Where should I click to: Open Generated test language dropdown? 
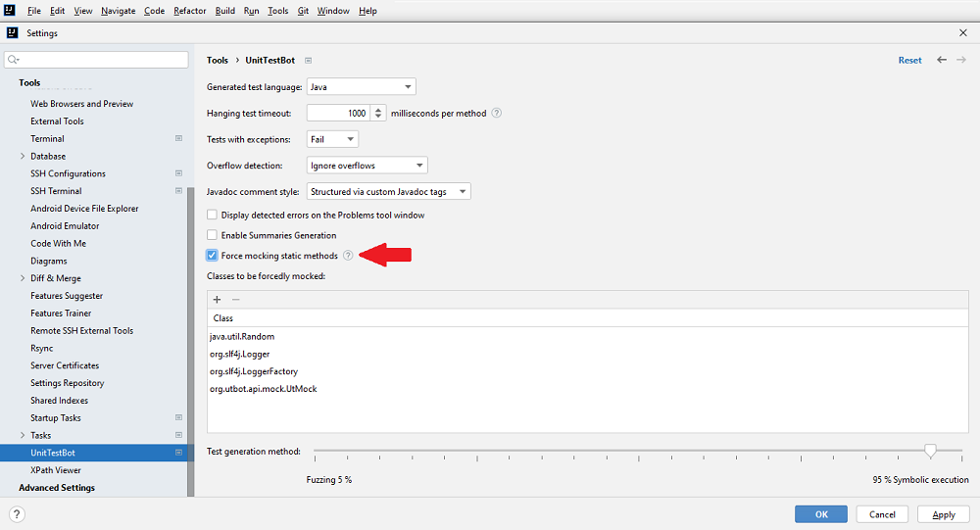pos(361,87)
